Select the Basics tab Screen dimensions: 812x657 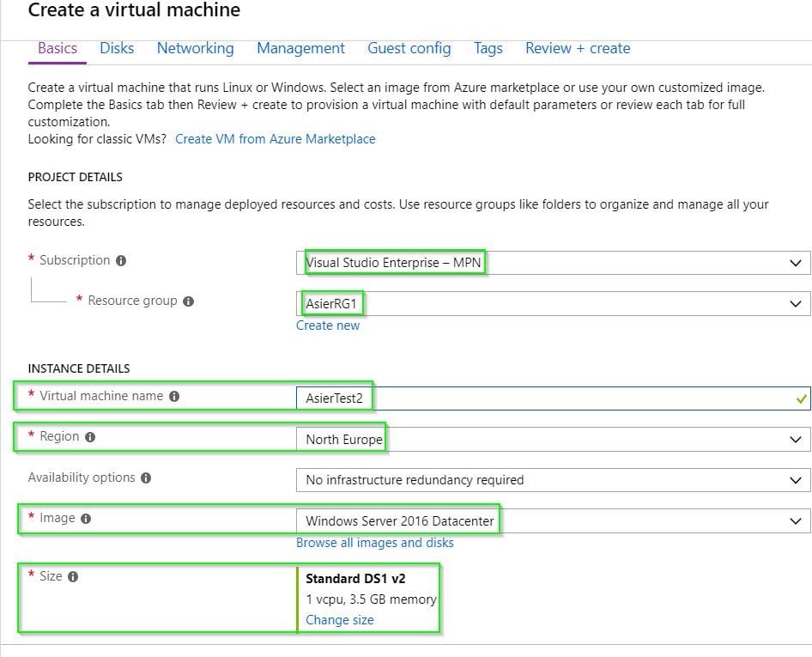(58, 48)
